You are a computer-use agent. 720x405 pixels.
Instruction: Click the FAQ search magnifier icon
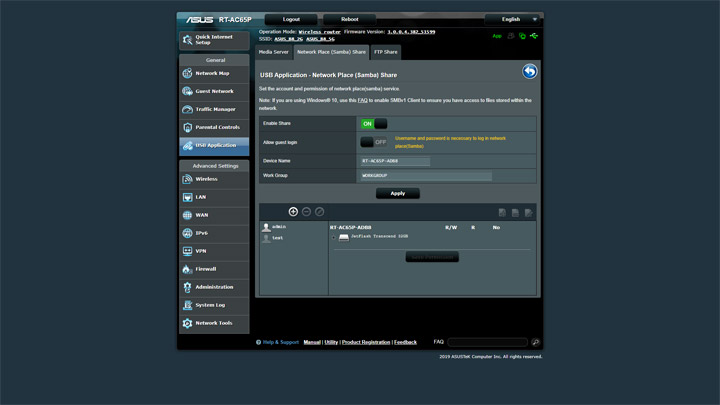click(535, 342)
